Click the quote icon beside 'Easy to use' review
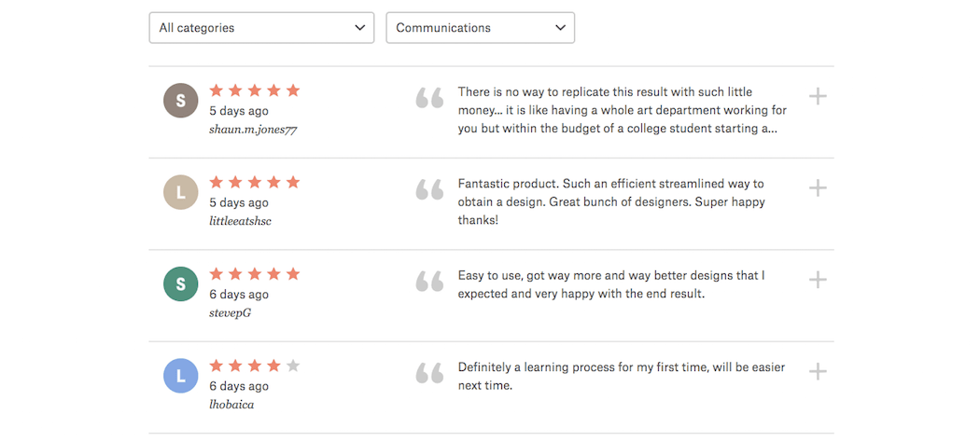980x442 pixels. [429, 282]
